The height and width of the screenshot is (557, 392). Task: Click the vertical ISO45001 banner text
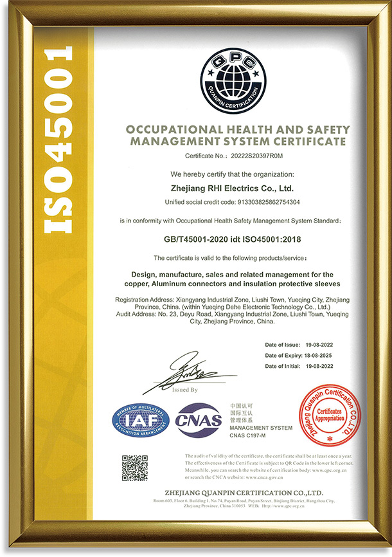tap(58, 140)
